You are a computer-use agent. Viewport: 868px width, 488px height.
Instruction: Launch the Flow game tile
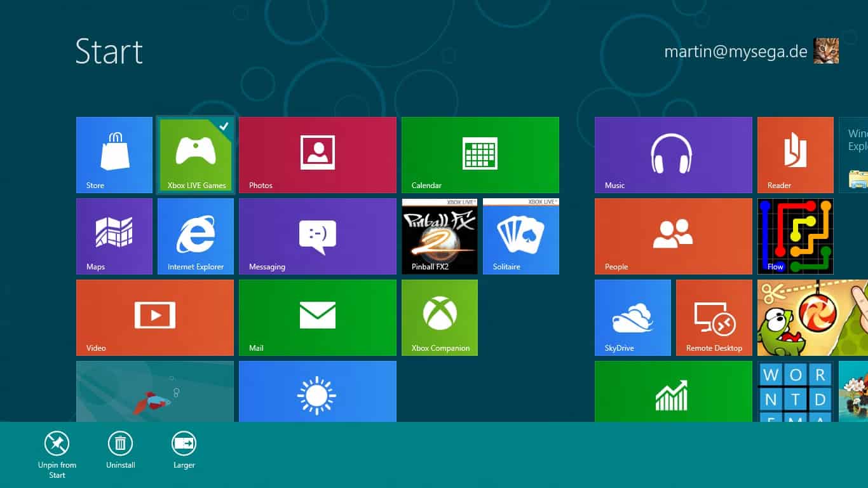[x=796, y=236]
